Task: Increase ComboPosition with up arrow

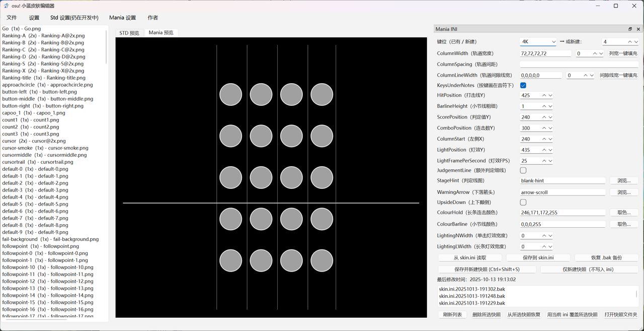Action: coord(544,128)
